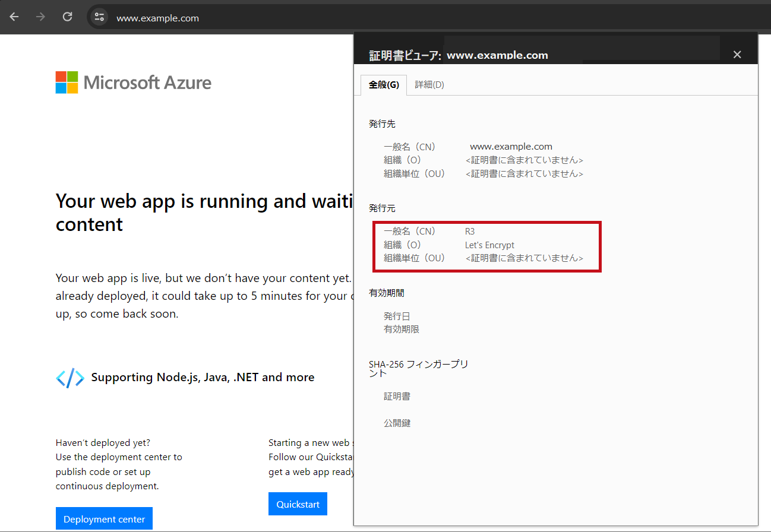
Task: Open the Deployment center button
Action: [104, 519]
